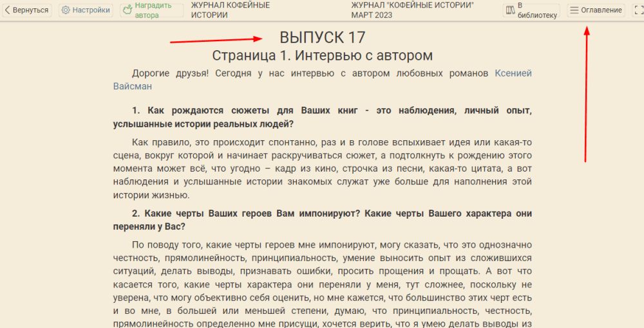Screen dimensions: 644x328
Task: Click the bold first interview question
Action: [322, 117]
